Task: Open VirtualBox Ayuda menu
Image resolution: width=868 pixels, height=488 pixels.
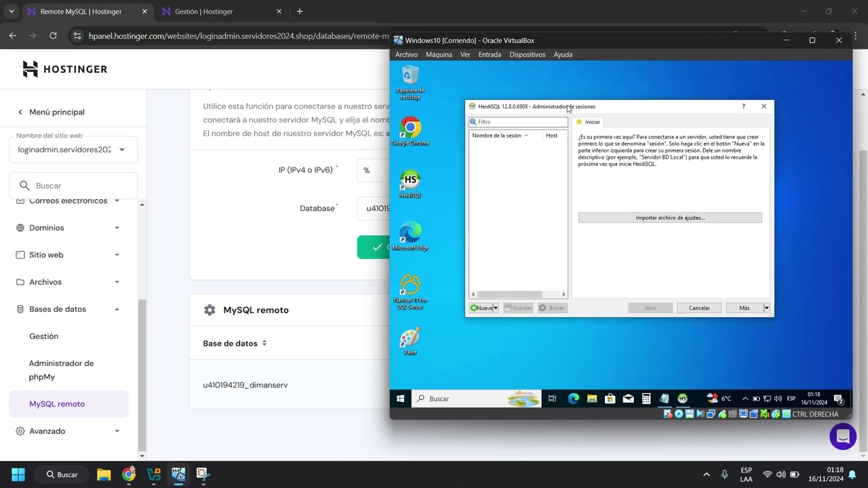Action: coord(563,54)
